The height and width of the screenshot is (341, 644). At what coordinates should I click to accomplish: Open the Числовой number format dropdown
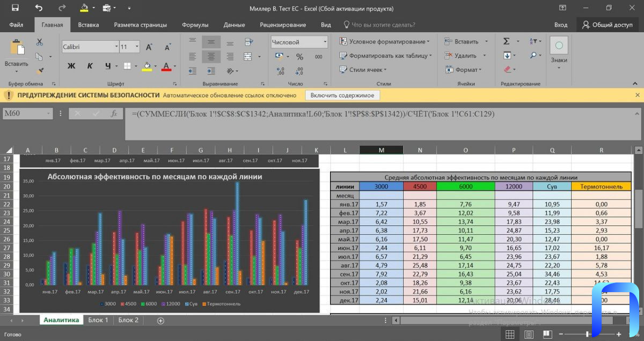click(x=325, y=42)
